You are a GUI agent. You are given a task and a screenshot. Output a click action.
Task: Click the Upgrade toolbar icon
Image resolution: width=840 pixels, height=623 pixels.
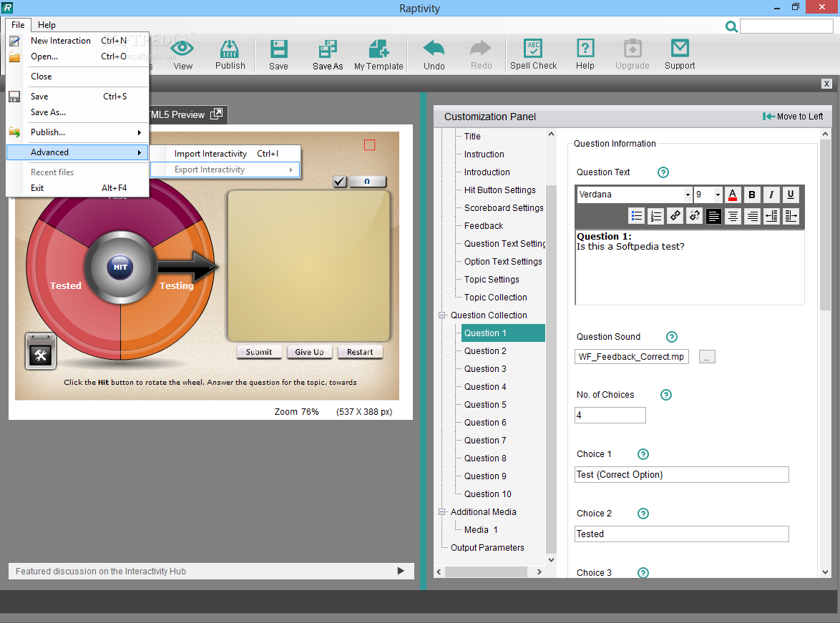pyautogui.click(x=633, y=49)
